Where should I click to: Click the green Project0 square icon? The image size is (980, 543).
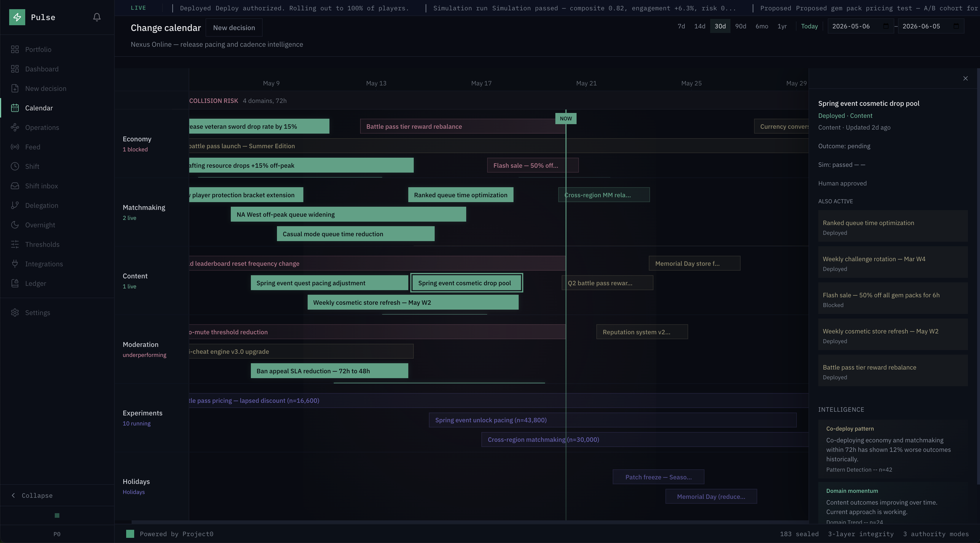click(130, 534)
